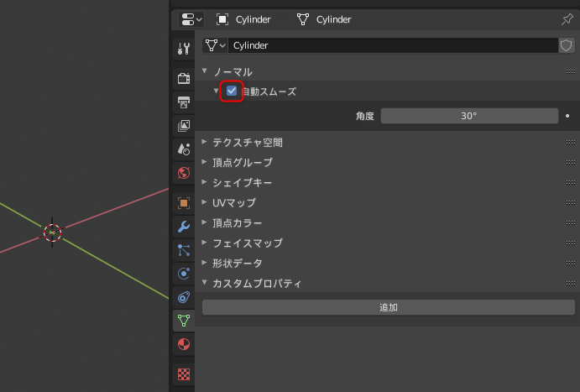
Task: Open the View Layer properties tab
Action: pyautogui.click(x=184, y=126)
